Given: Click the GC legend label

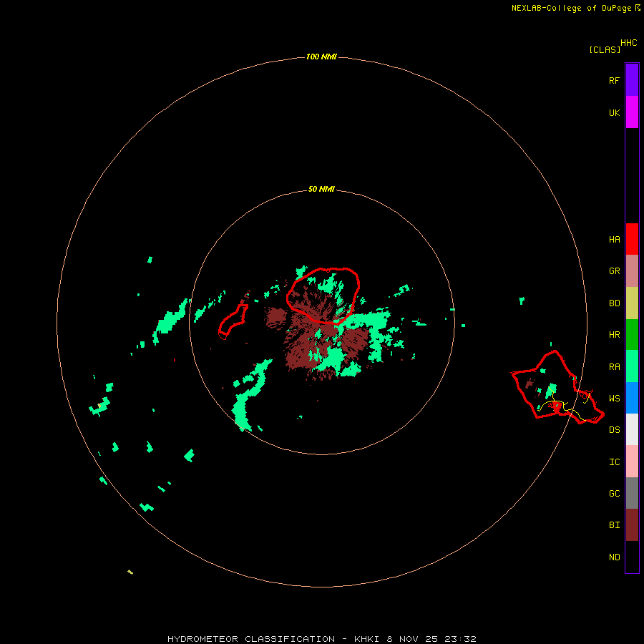Looking at the screenshot, I should click(614, 494).
